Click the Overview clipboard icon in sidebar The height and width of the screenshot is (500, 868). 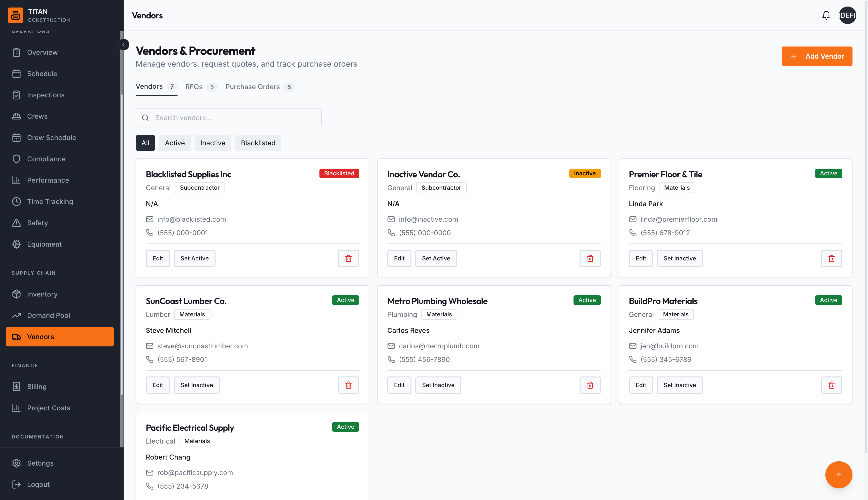tap(16, 52)
